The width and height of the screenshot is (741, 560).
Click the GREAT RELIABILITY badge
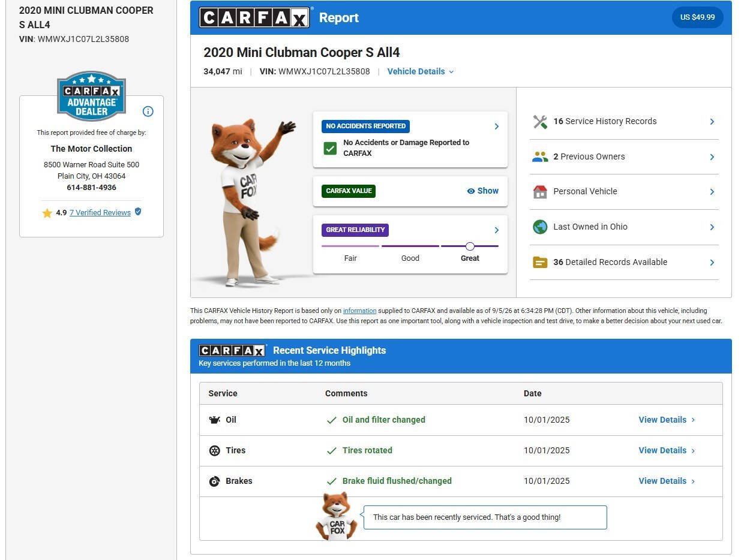[355, 230]
